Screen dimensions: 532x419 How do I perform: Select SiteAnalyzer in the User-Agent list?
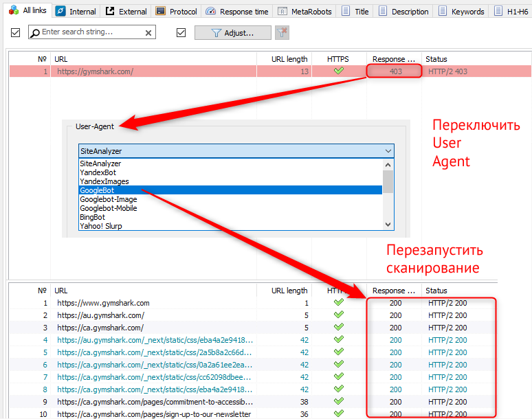pos(230,163)
